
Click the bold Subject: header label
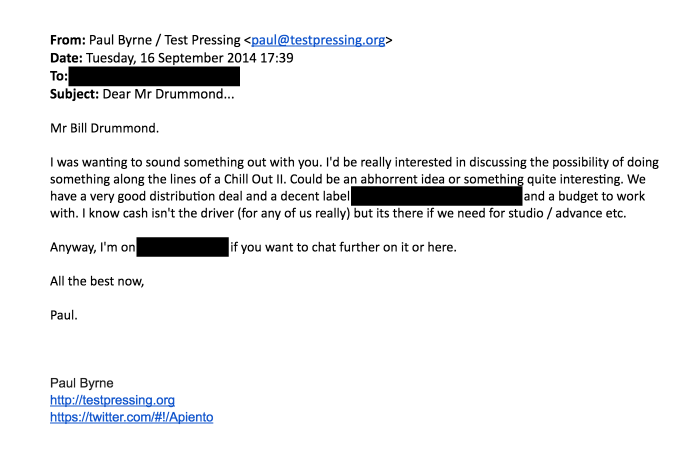pos(74,94)
